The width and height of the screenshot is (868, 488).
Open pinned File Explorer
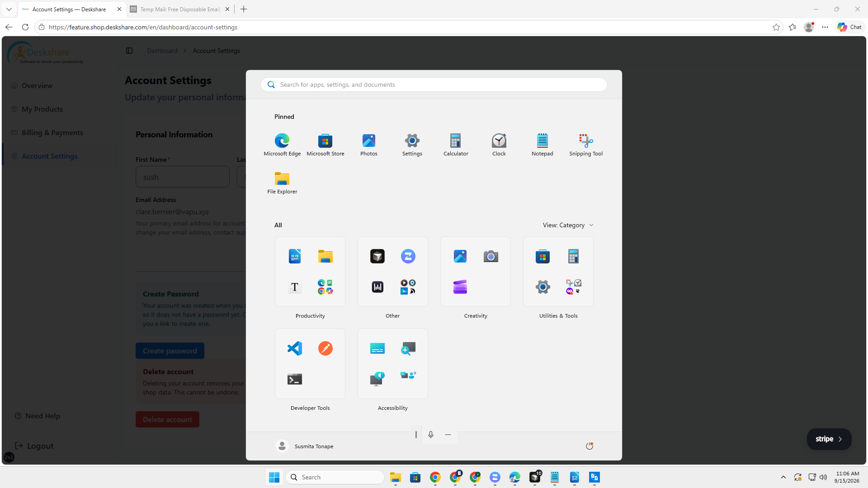tap(282, 183)
